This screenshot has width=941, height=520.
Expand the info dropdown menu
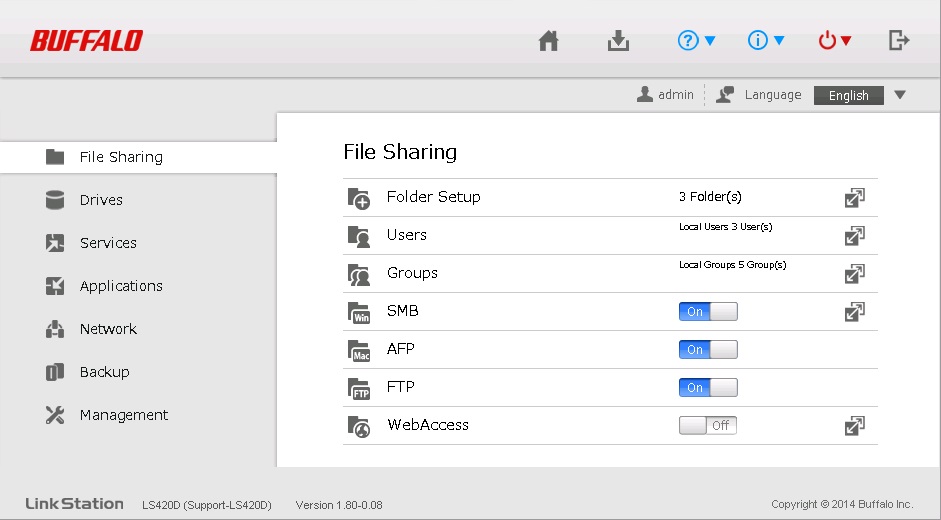click(x=767, y=41)
